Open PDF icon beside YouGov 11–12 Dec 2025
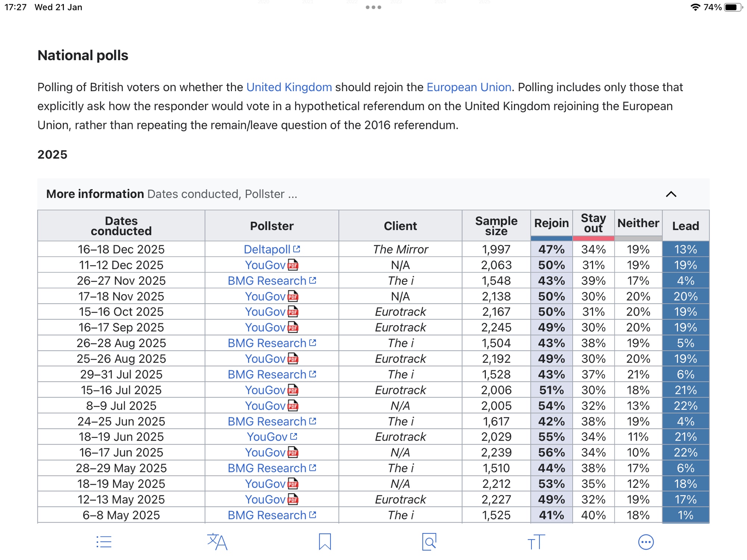Viewport: 747px width, 560px height. click(x=293, y=265)
